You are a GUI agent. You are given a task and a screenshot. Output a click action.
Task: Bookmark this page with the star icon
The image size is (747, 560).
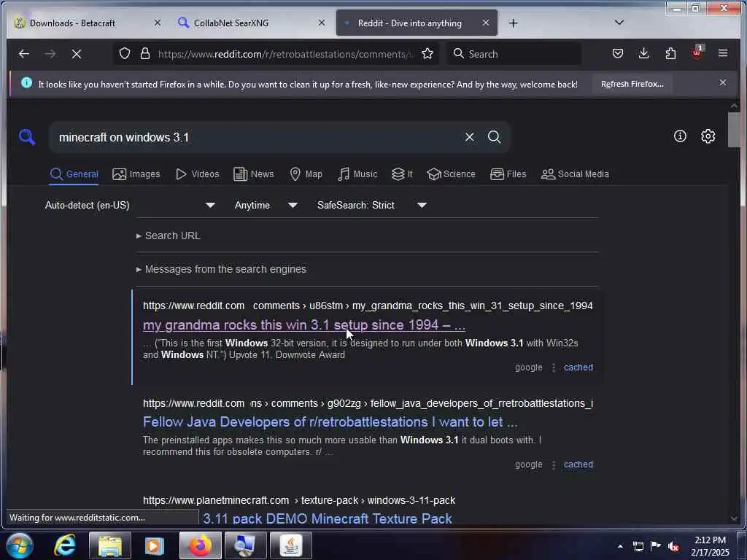[x=427, y=54]
